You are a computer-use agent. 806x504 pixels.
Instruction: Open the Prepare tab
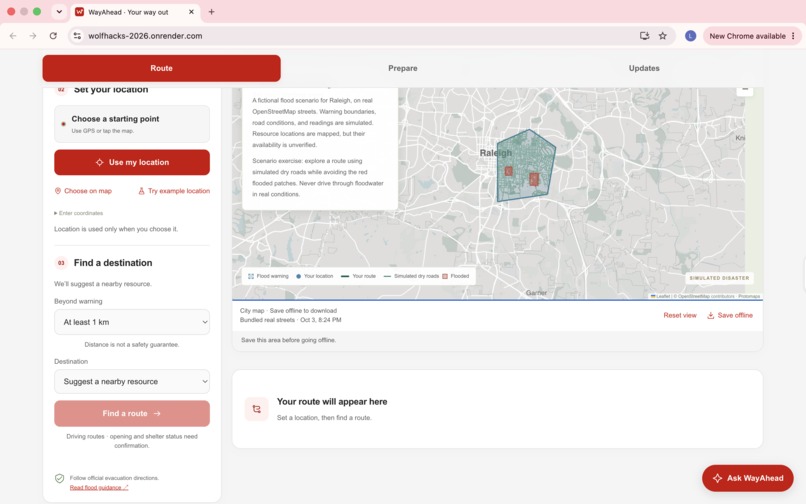[x=402, y=68]
